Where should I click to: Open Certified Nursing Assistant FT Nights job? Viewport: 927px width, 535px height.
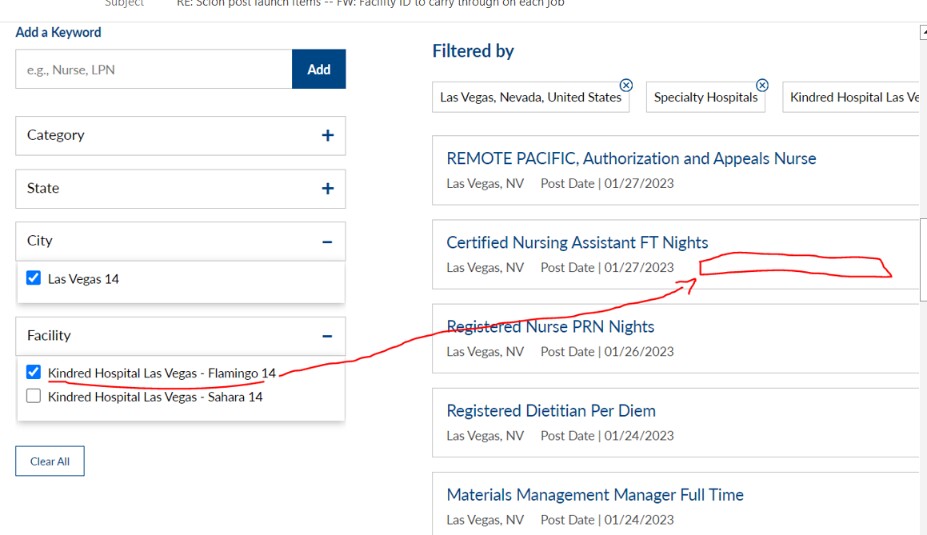tap(577, 243)
